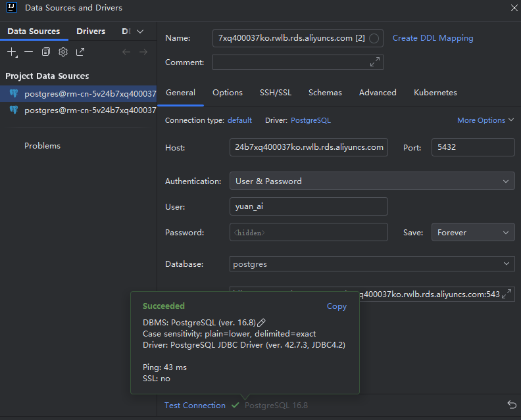Click the green connection success checkmark
The width and height of the screenshot is (521, 420).
[236, 405]
